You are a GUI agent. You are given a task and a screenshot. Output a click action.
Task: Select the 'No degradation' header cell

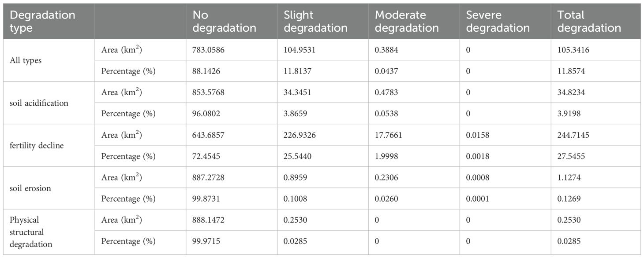pos(224,22)
